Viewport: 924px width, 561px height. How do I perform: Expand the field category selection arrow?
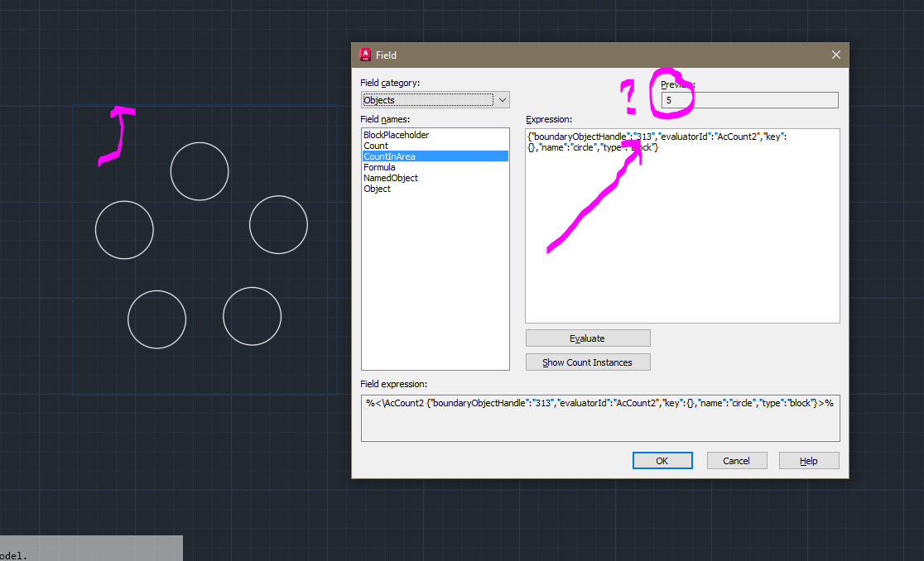[503, 99]
